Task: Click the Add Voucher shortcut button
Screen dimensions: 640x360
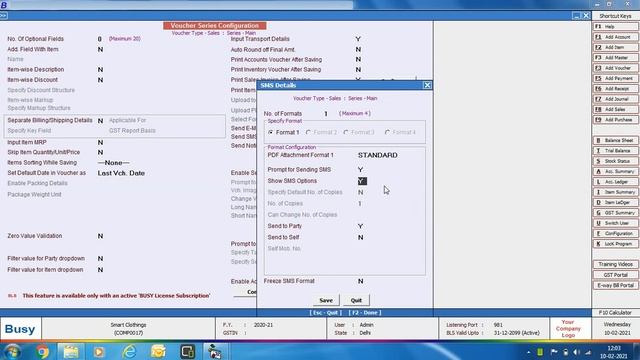Action: tap(616, 68)
